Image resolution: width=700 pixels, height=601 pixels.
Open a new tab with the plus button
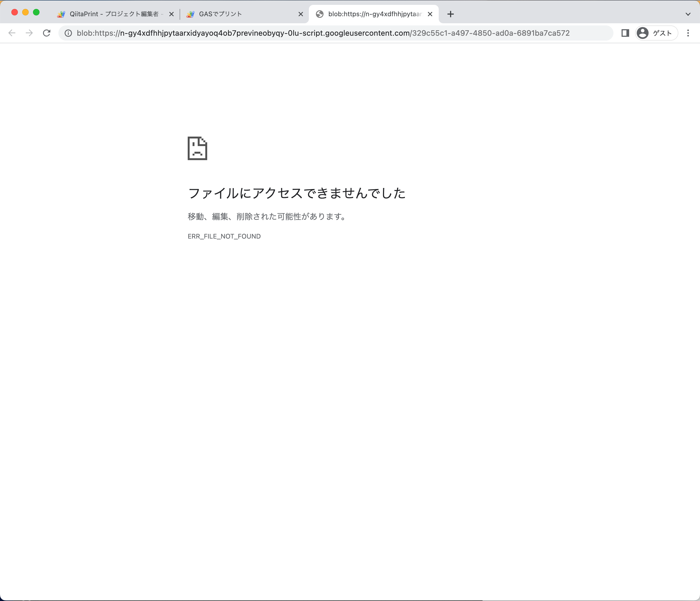pos(450,14)
